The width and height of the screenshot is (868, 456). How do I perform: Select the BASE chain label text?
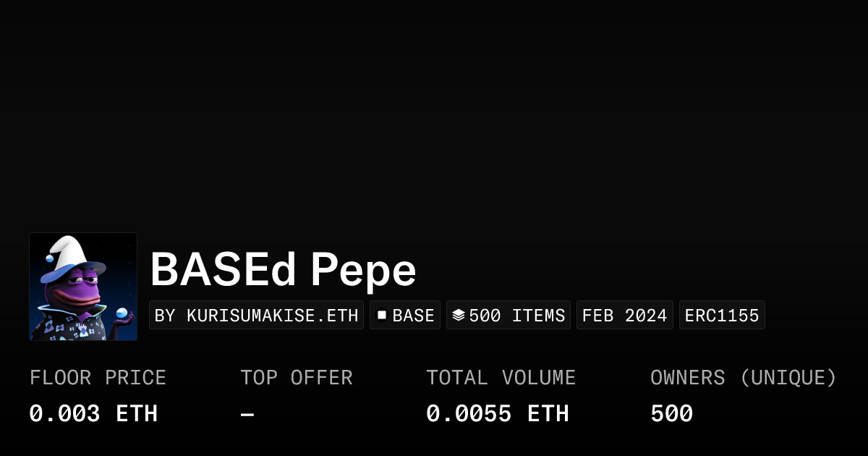click(x=413, y=316)
